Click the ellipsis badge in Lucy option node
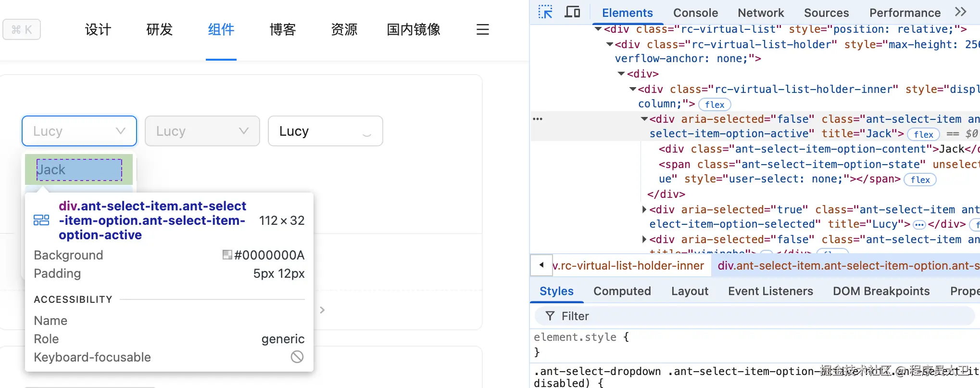980x388 pixels. click(919, 225)
